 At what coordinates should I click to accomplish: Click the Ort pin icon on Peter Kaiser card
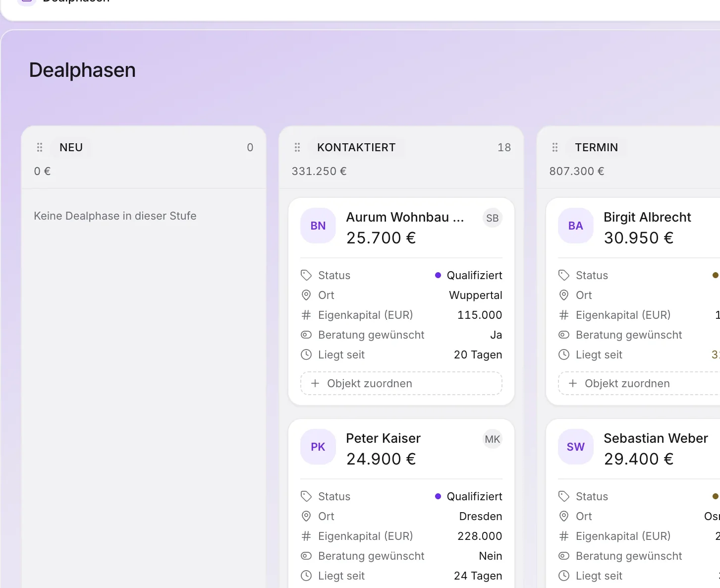click(x=306, y=516)
